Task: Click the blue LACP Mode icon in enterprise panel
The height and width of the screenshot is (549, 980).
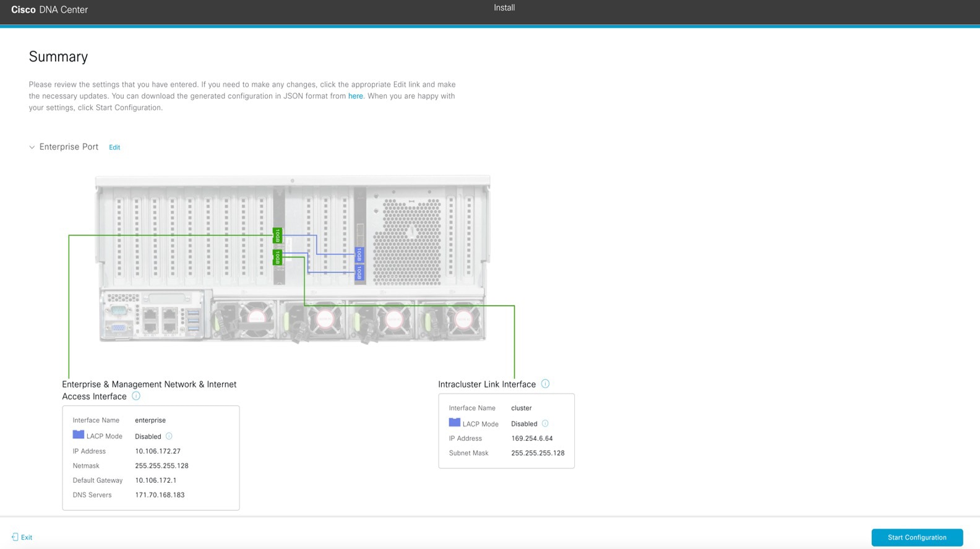Action: (79, 434)
